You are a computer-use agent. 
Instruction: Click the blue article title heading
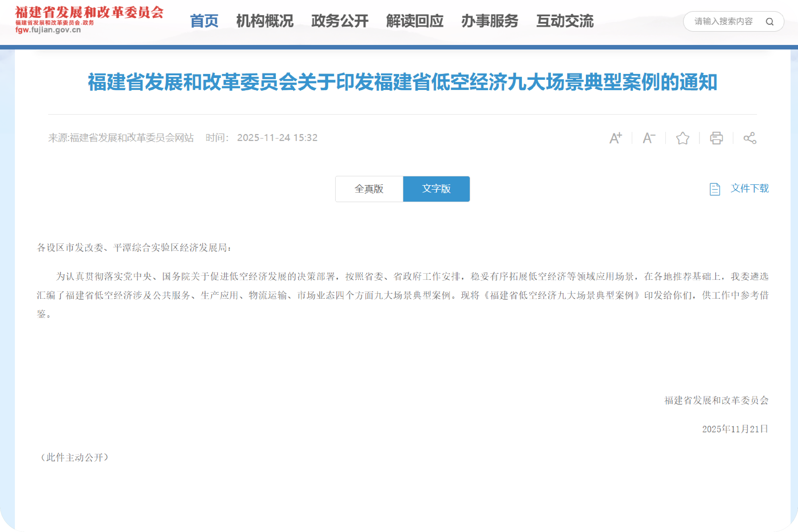tap(402, 82)
